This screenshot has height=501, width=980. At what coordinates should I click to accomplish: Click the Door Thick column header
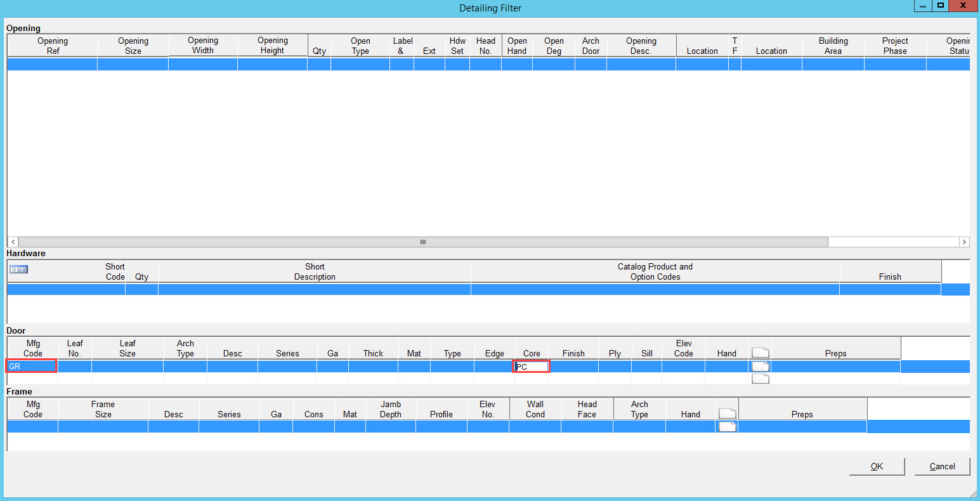373,348
